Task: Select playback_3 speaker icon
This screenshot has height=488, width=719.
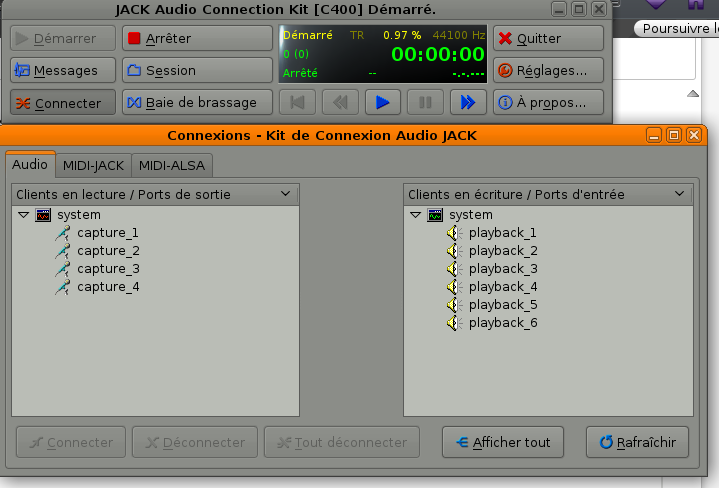Action: pos(454,269)
